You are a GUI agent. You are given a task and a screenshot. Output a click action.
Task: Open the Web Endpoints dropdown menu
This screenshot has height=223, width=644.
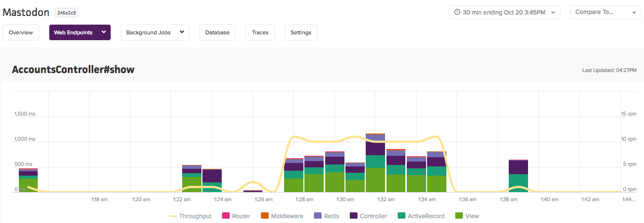pyautogui.click(x=80, y=32)
